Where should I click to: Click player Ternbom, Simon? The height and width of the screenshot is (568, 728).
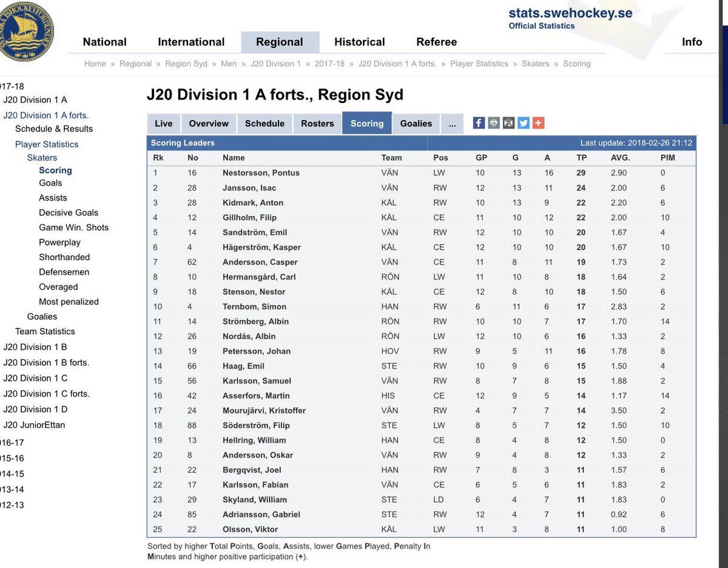coord(254,307)
